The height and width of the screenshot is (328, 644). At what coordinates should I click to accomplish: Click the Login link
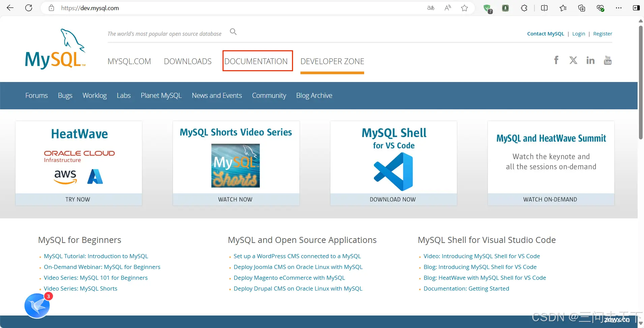[579, 34]
